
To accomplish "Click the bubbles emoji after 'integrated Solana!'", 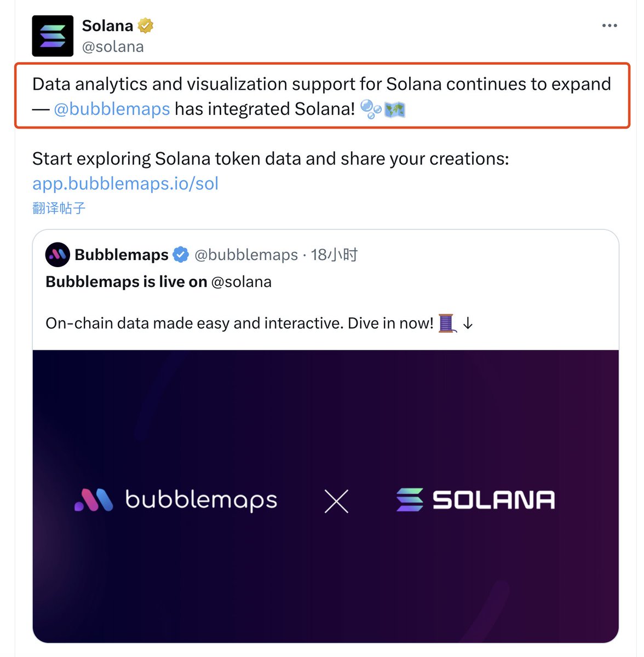I will click(371, 109).
